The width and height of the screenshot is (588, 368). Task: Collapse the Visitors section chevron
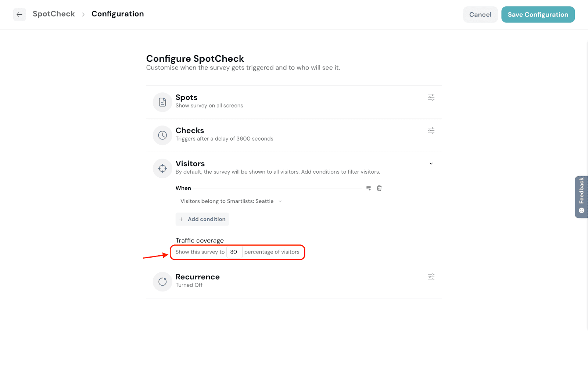[x=431, y=164]
